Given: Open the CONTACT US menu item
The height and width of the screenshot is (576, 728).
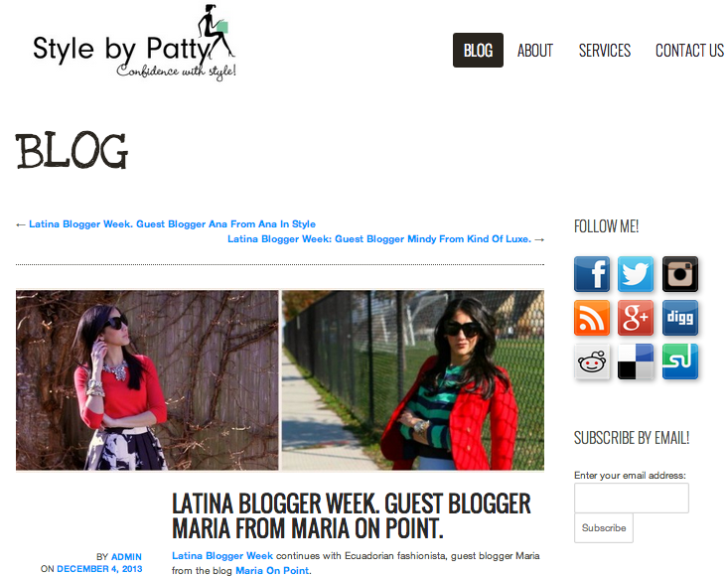Looking at the screenshot, I should (689, 50).
